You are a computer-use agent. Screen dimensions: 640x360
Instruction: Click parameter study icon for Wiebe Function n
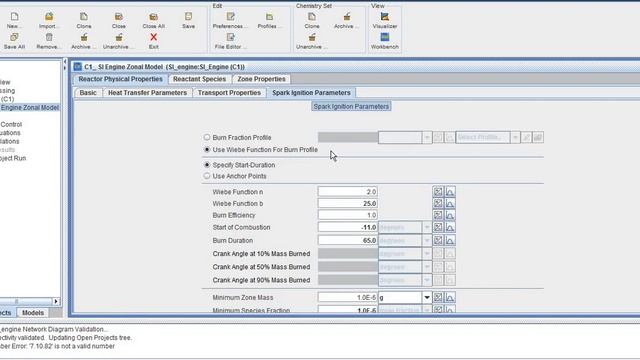(x=438, y=191)
